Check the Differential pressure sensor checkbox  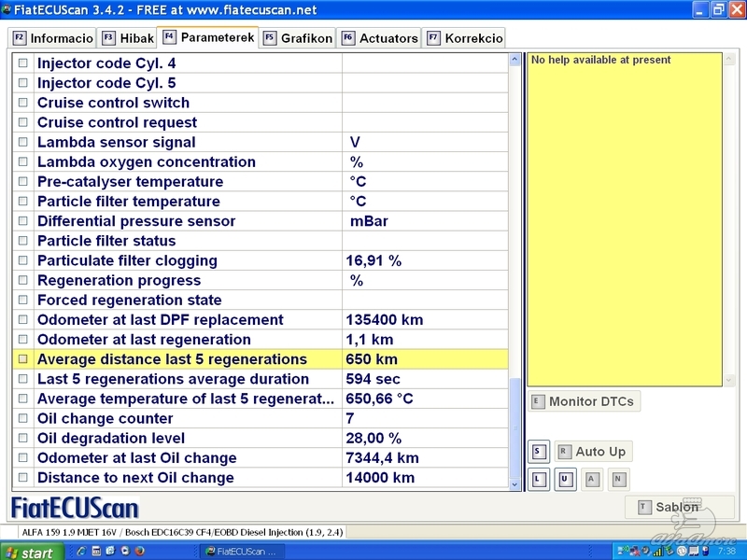point(22,221)
